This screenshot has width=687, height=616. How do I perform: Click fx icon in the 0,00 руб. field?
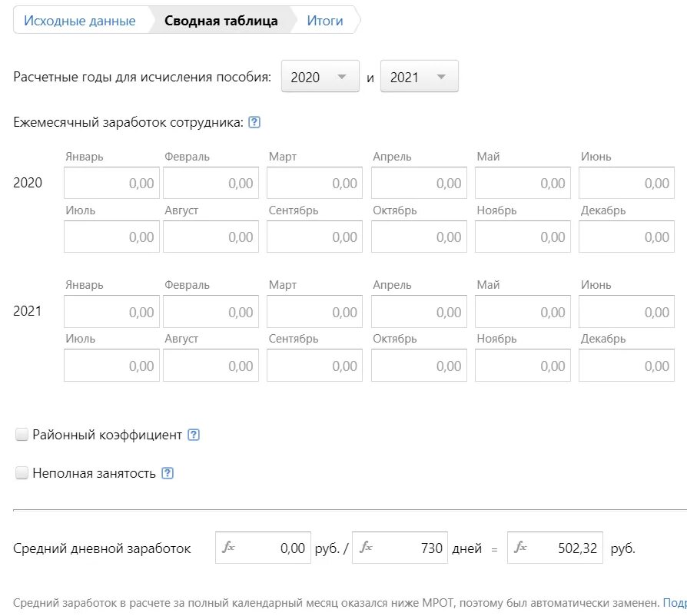coord(228,548)
